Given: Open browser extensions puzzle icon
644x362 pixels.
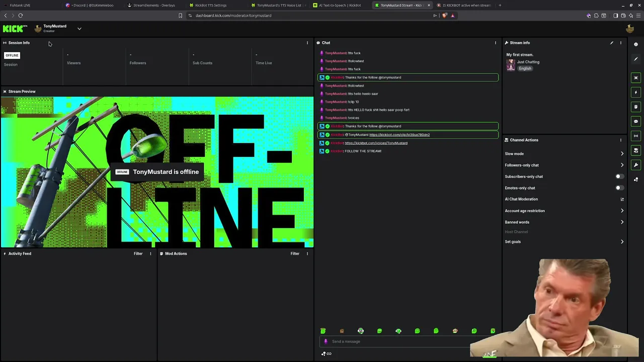Looking at the screenshot, I should [x=596, y=16].
